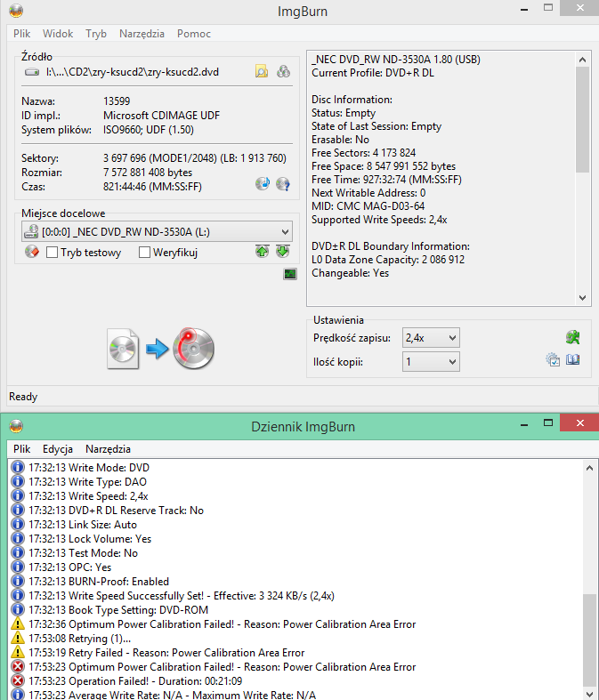Click the book icon in Ustawienia
The height and width of the screenshot is (700, 599).
[x=572, y=359]
